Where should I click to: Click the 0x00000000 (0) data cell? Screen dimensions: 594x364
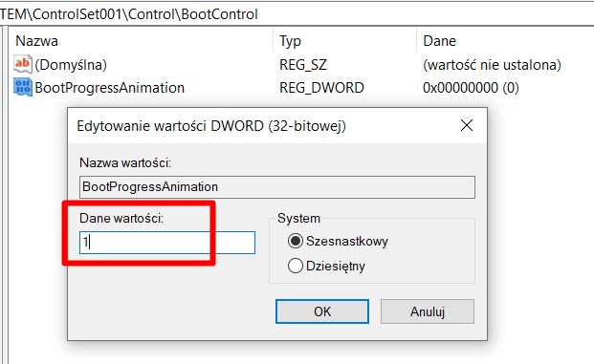(x=471, y=88)
